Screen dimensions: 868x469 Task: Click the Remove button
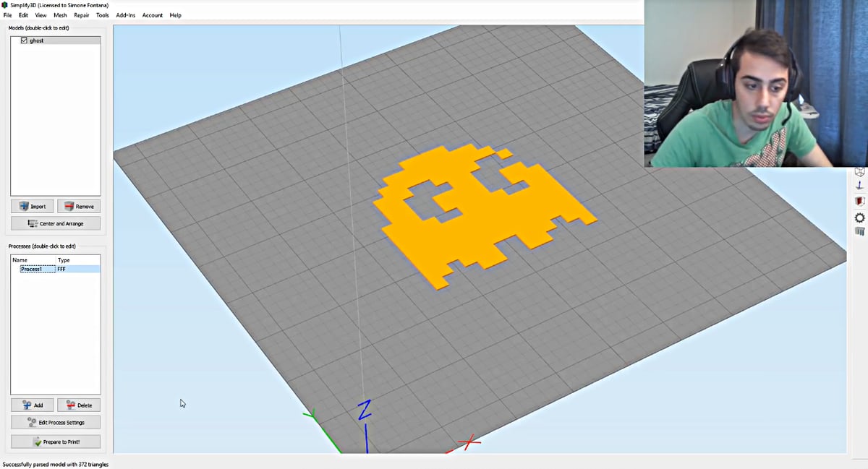79,206
